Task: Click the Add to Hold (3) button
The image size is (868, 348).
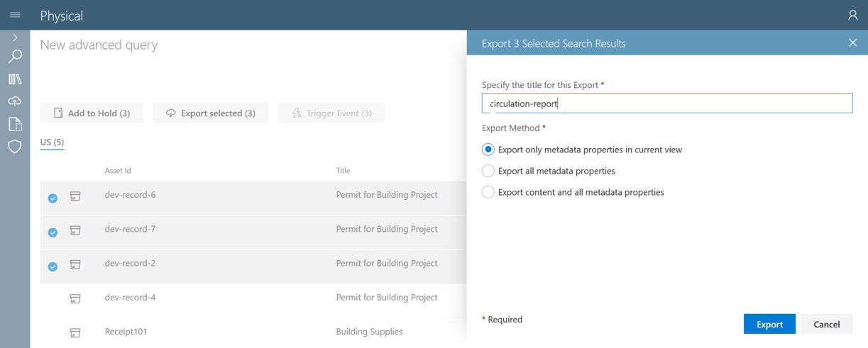Action: pos(92,113)
